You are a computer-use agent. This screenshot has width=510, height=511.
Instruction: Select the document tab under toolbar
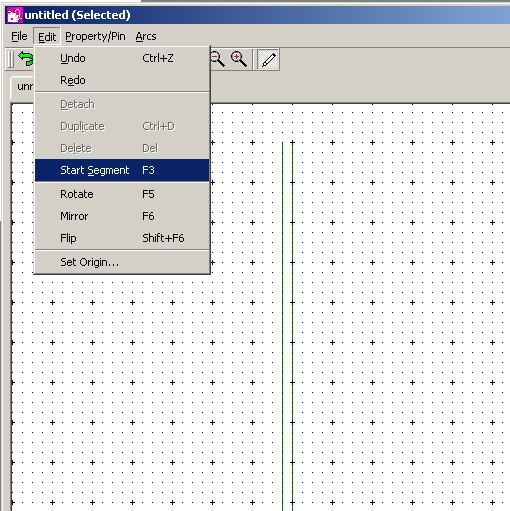point(23,87)
